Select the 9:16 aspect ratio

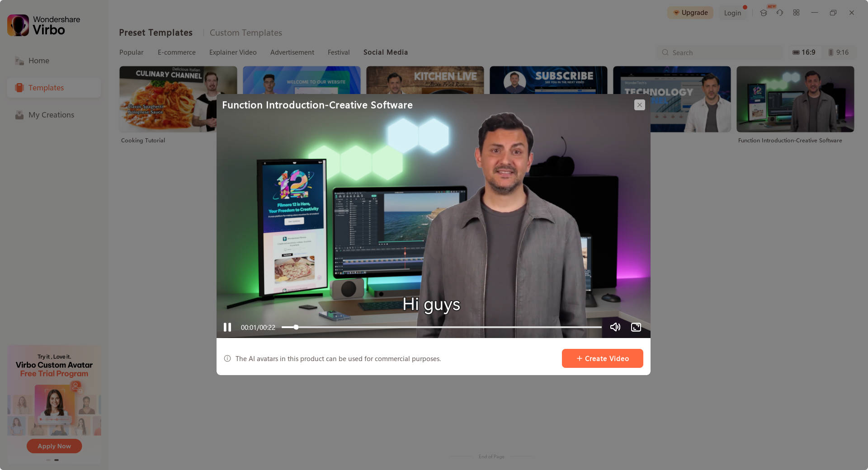838,52
